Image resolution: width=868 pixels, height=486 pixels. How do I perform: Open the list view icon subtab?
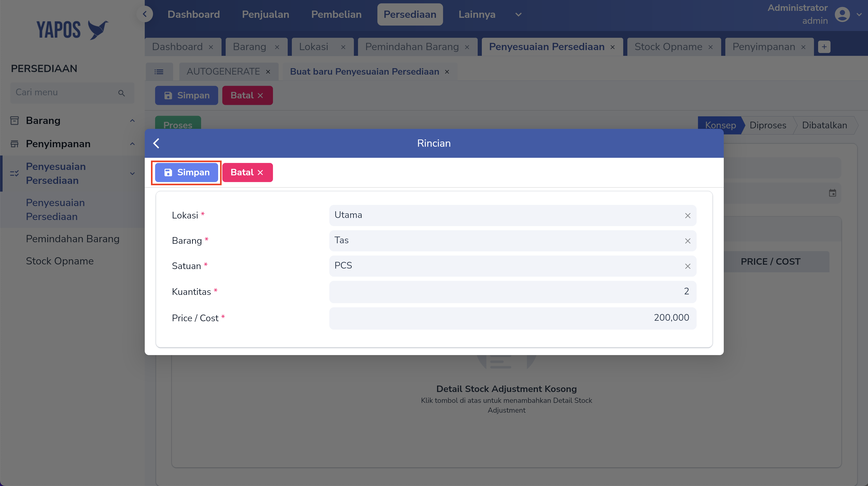[x=159, y=72]
